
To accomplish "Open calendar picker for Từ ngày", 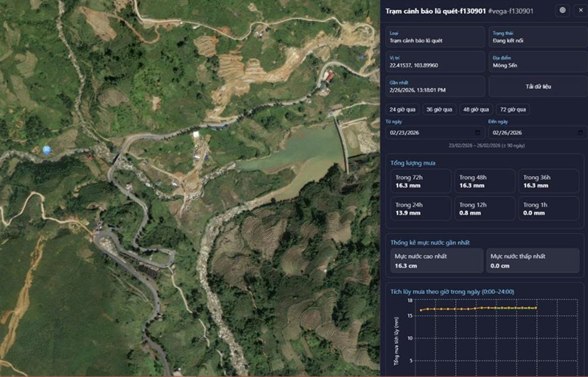I will click(x=478, y=132).
